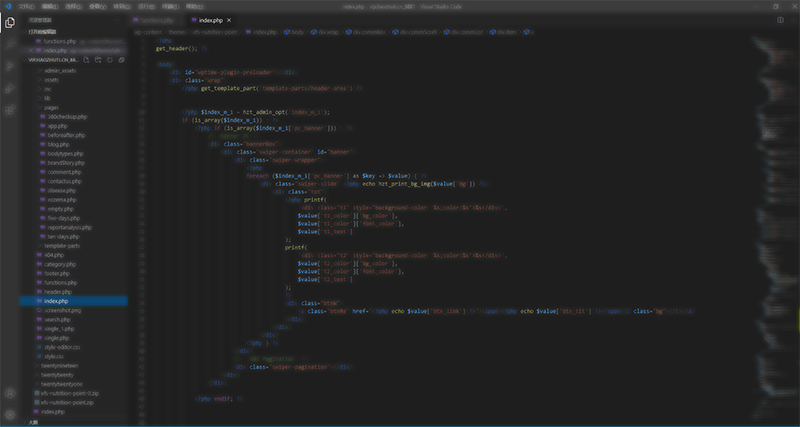Open the Run and Debug view
800x427 pixels.
[x=10, y=88]
